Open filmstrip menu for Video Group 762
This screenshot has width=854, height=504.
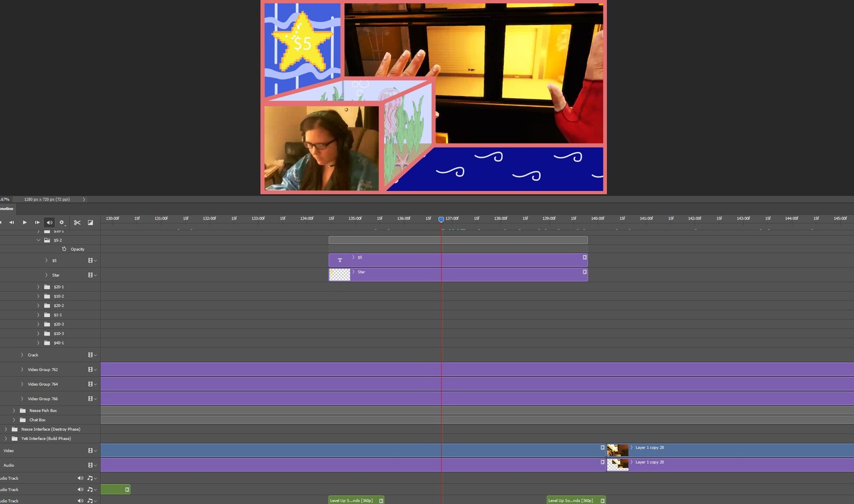pos(92,369)
